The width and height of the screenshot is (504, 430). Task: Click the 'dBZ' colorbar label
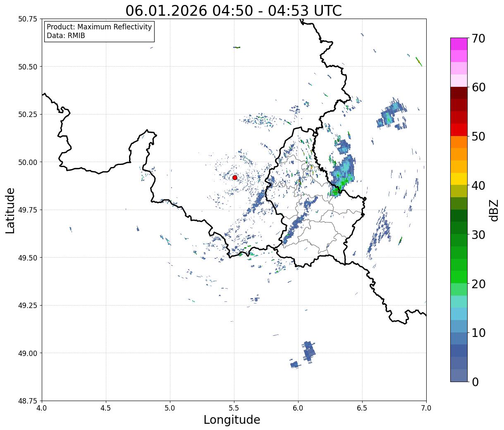[x=494, y=210]
